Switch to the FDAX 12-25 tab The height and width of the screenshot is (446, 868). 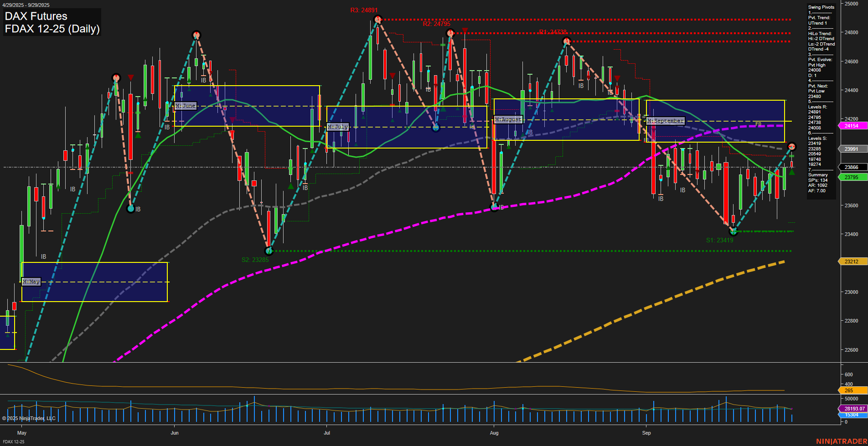coord(14,442)
